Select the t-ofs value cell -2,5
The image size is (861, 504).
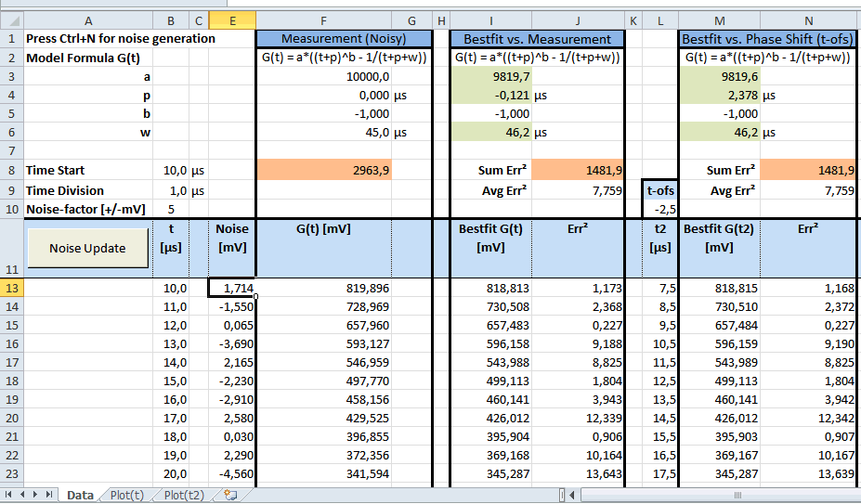(x=659, y=209)
